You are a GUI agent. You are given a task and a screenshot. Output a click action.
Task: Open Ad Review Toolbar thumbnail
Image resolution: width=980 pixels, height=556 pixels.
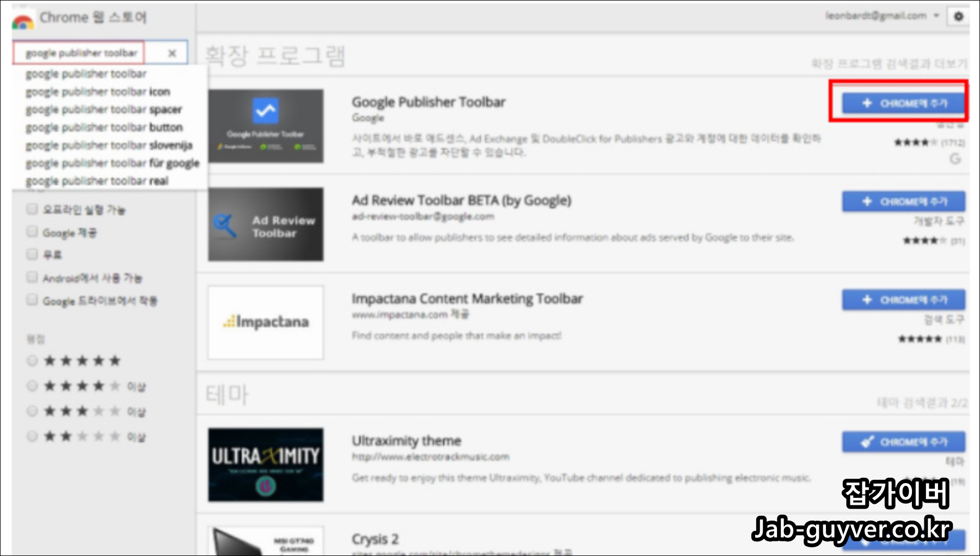click(266, 224)
